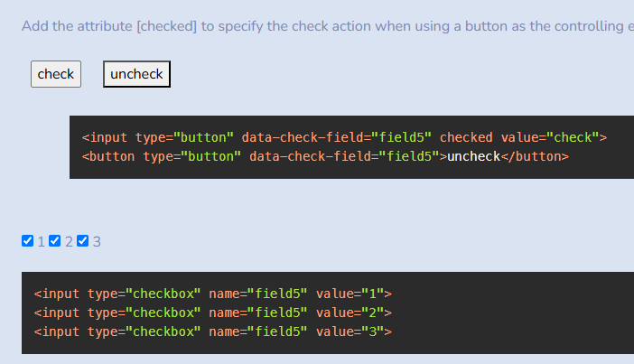Click the opening <button tag in the code block
The height and width of the screenshot is (364, 634).
coord(108,156)
